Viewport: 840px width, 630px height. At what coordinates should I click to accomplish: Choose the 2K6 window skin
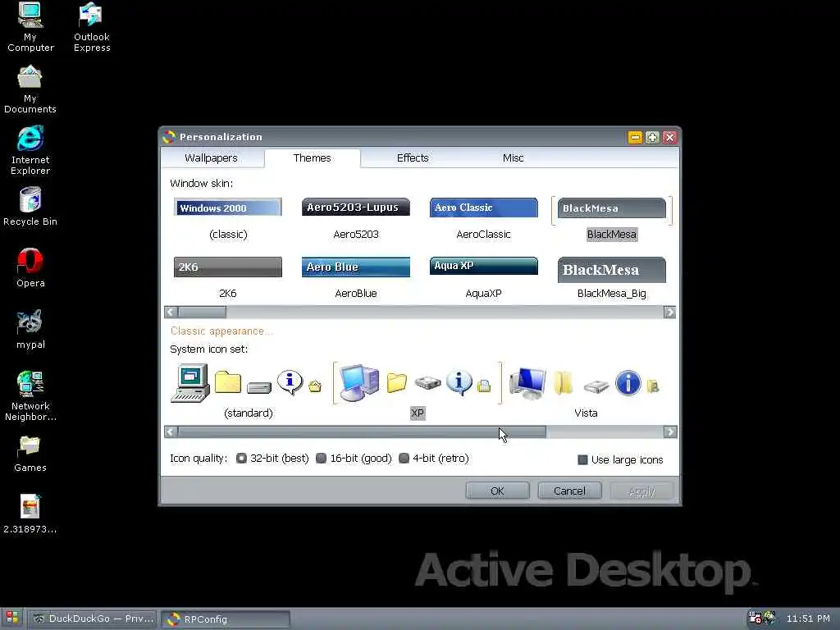pyautogui.click(x=228, y=278)
